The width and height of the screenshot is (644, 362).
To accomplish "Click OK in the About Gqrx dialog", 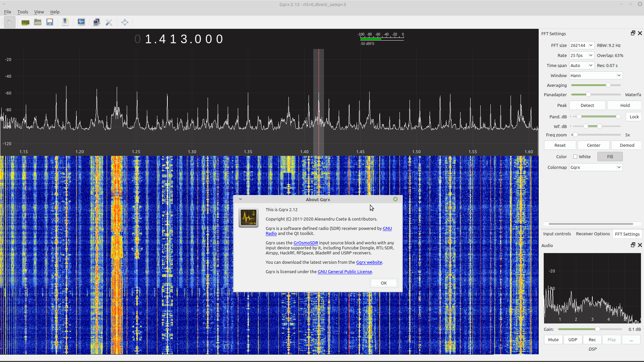I will (384, 283).
